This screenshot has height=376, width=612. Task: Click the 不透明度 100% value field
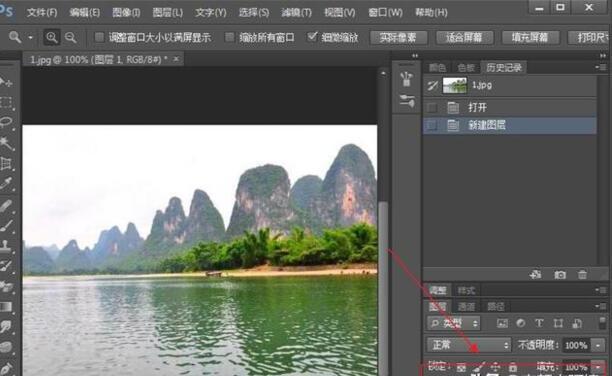pyautogui.click(x=576, y=345)
